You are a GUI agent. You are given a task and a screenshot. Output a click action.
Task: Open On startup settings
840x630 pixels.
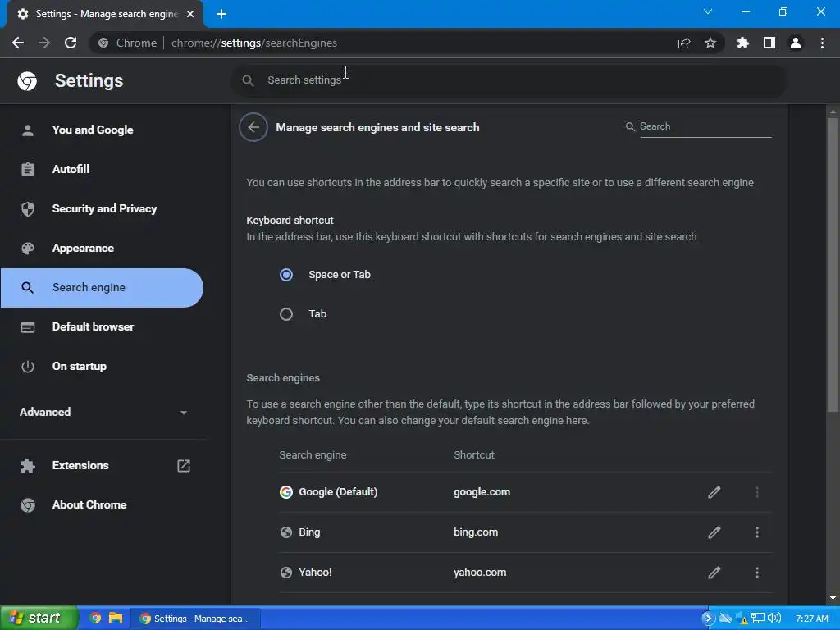[102, 367]
